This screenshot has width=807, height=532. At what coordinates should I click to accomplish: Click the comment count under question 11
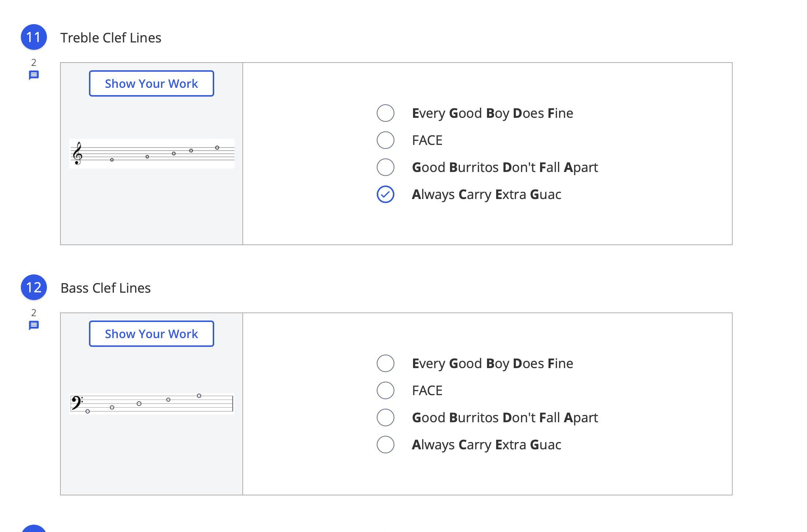point(34,63)
